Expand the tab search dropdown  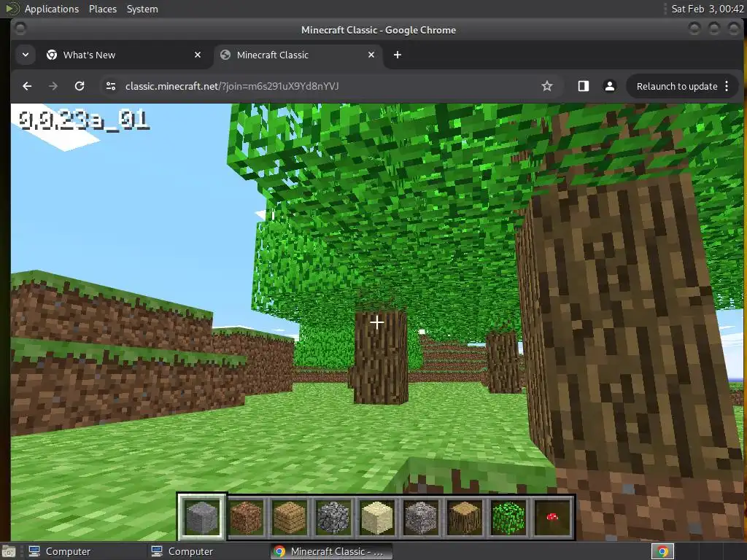pos(26,55)
